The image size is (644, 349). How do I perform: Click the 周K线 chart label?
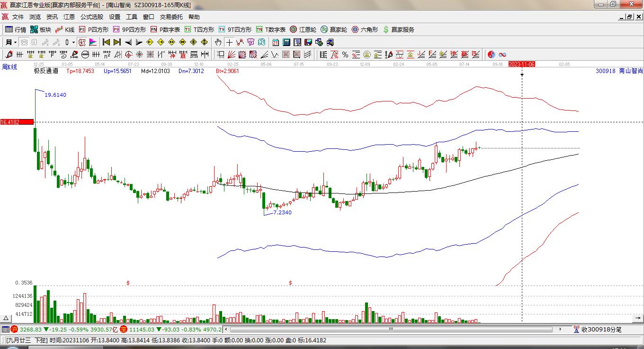[x=9, y=67]
